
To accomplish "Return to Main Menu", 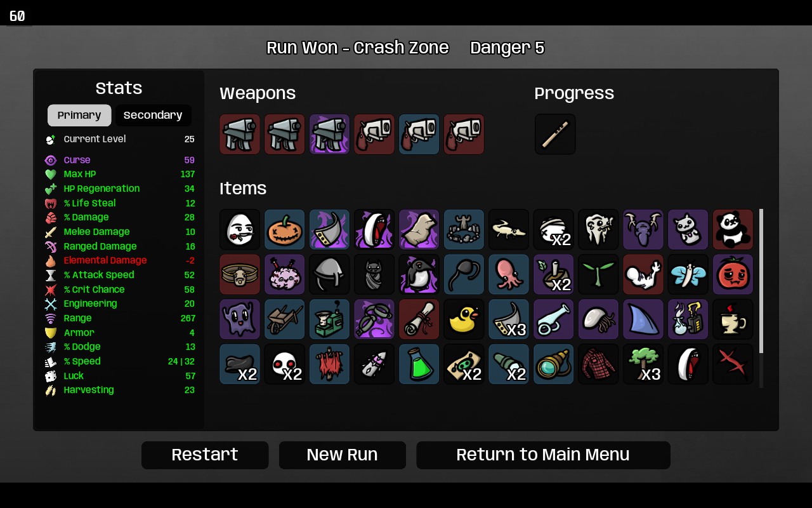I will pyautogui.click(x=543, y=455).
